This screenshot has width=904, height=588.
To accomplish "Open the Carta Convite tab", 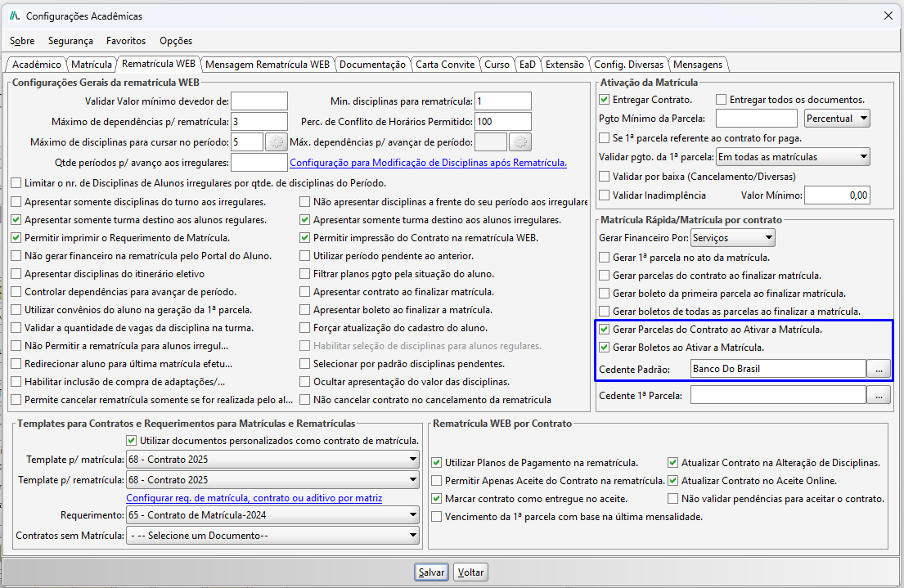I will click(x=445, y=65).
